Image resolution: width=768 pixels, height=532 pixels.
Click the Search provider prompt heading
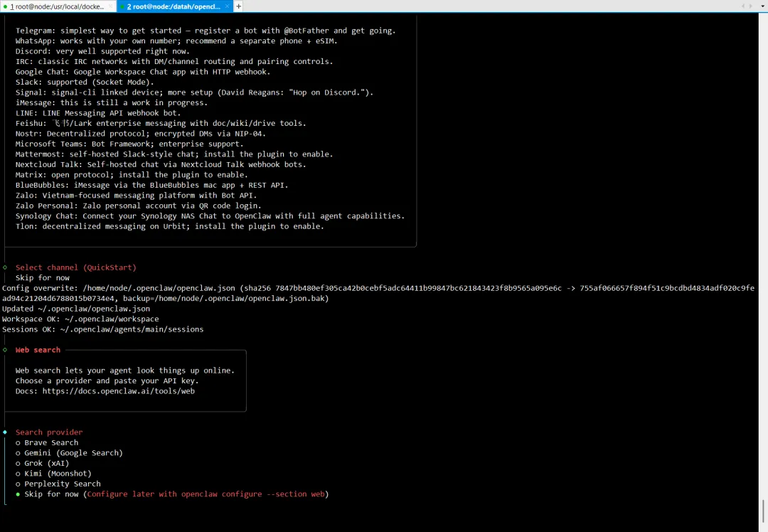pyautogui.click(x=49, y=432)
